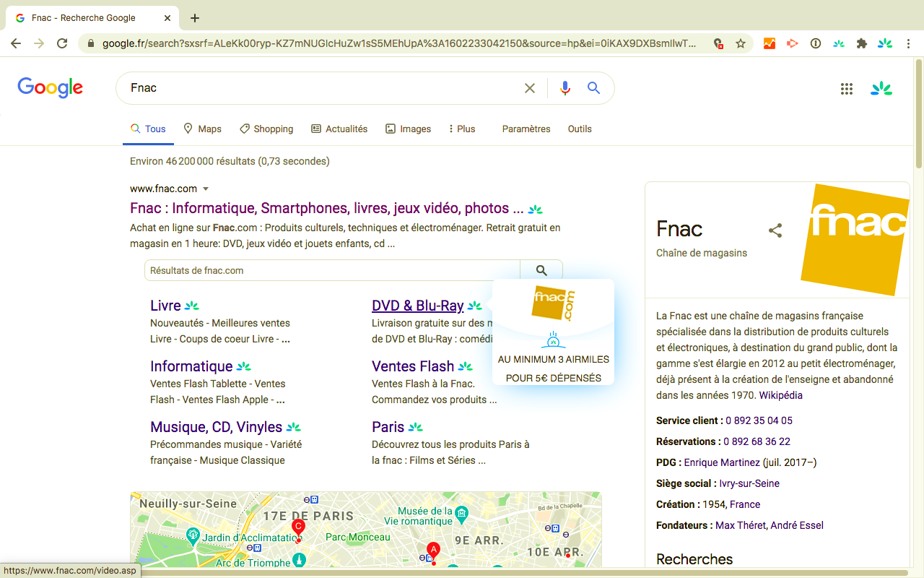
Task: Open the Informatique sitelink
Action: tap(191, 366)
